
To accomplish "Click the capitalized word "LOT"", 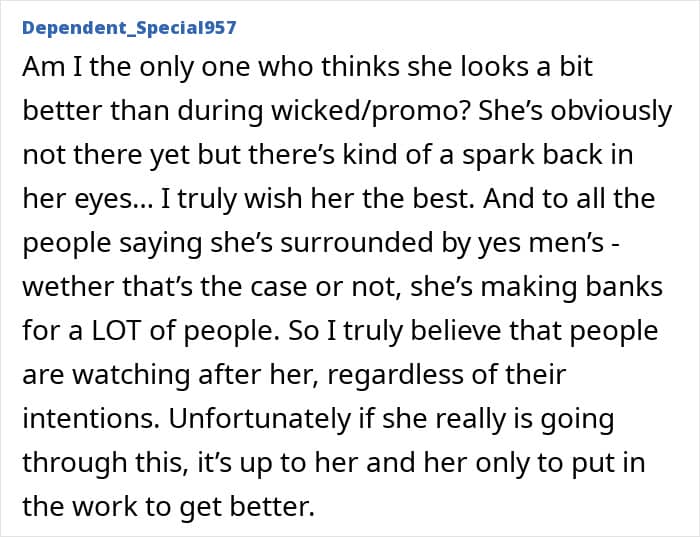I will [x=117, y=331].
